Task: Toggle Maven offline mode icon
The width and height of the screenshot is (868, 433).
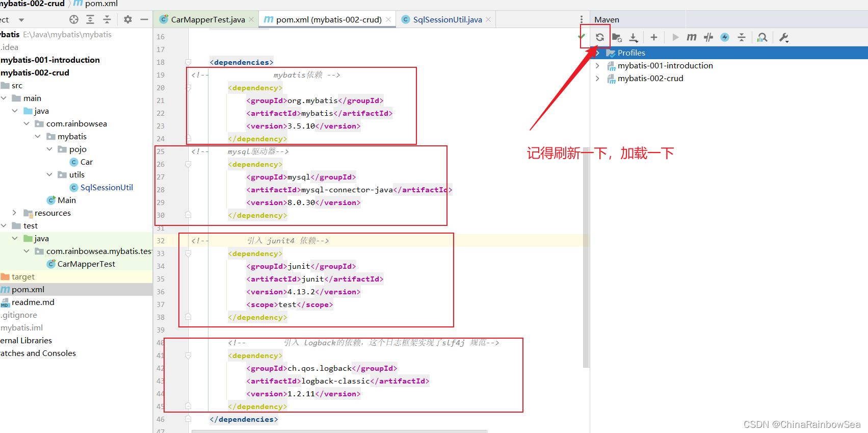Action: (x=708, y=37)
